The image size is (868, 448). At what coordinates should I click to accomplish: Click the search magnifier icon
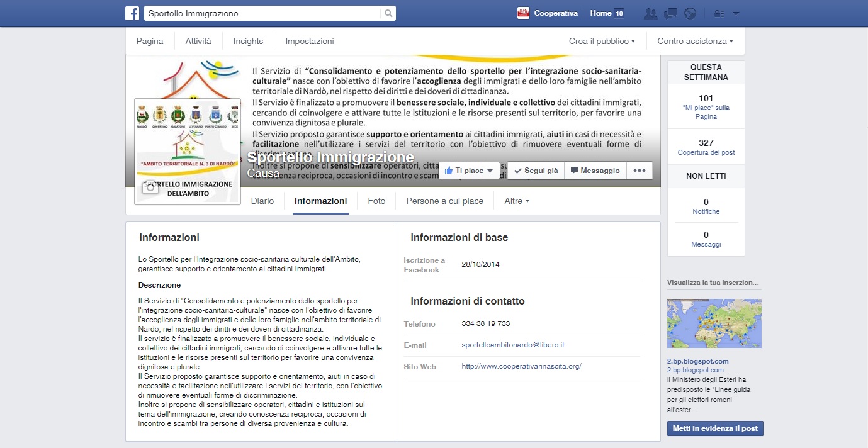tap(388, 13)
